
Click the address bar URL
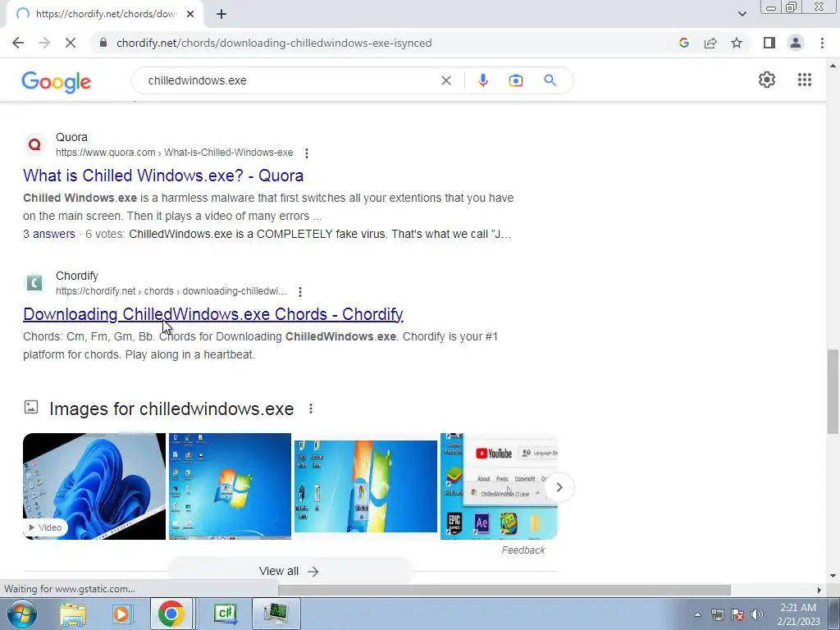pyautogui.click(x=274, y=43)
